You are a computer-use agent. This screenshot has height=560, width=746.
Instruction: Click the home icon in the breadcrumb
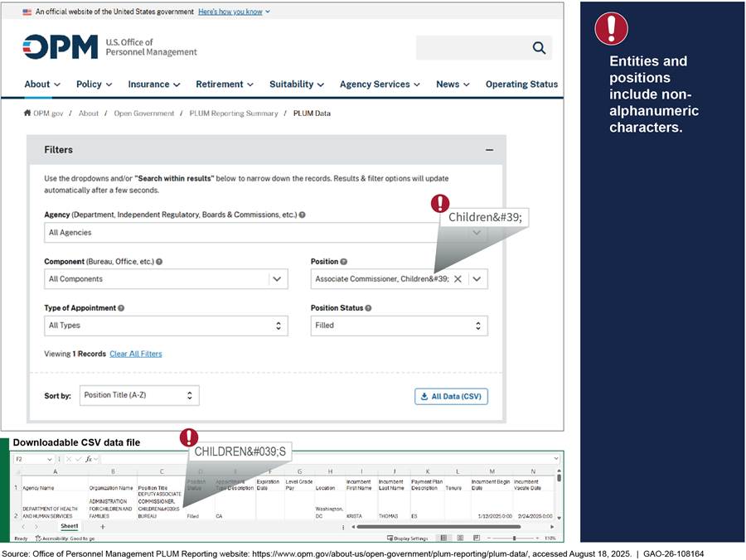[26, 113]
